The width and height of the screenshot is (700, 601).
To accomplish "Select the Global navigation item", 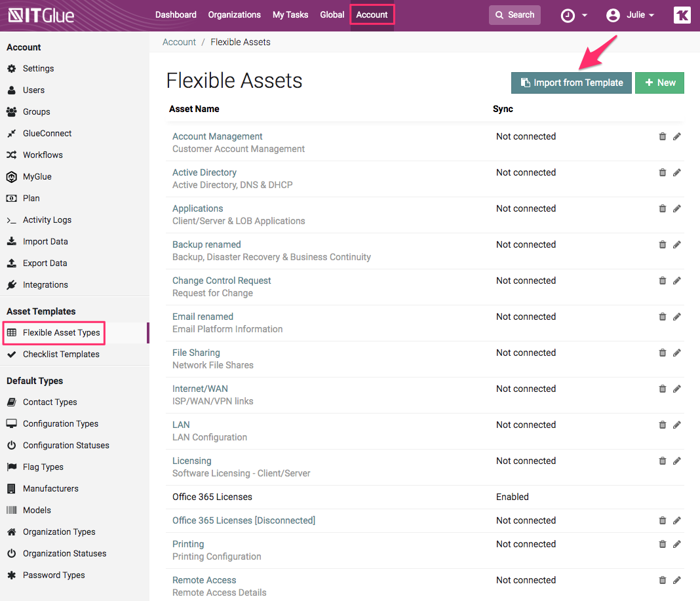I will coord(332,14).
